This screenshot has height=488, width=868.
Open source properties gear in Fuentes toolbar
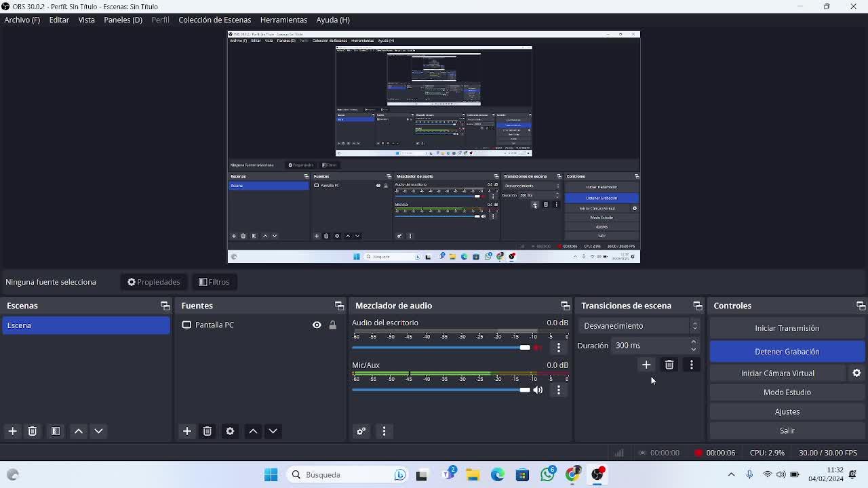point(230,431)
